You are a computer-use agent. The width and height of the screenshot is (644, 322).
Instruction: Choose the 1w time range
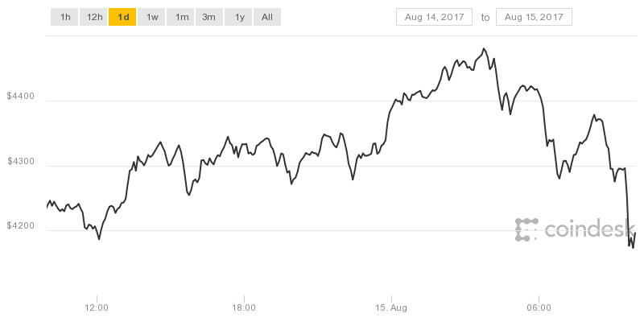151,17
